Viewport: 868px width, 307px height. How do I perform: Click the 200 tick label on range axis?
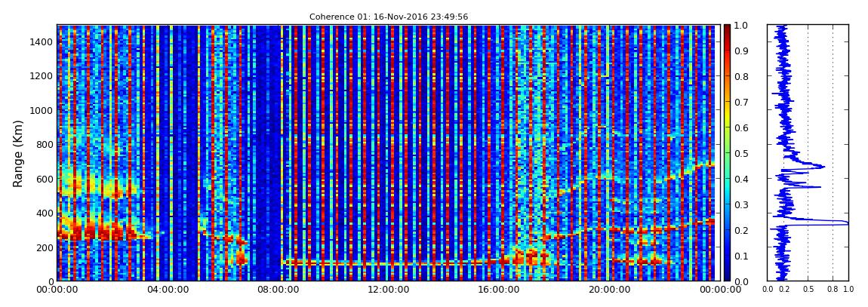45,247
